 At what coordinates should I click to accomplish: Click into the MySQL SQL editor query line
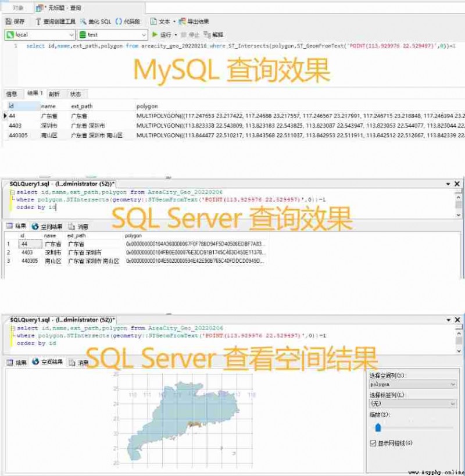click(241, 46)
